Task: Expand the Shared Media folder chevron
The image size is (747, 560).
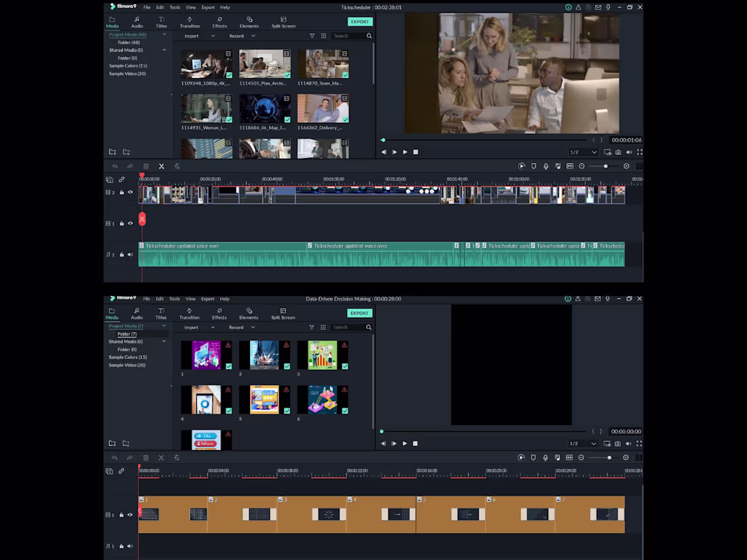Action: pyautogui.click(x=164, y=50)
